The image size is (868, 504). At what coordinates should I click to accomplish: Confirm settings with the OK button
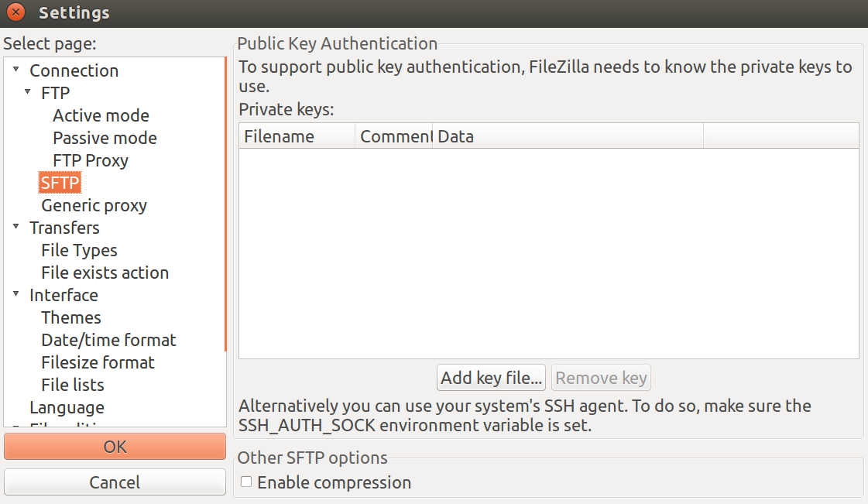click(x=114, y=447)
